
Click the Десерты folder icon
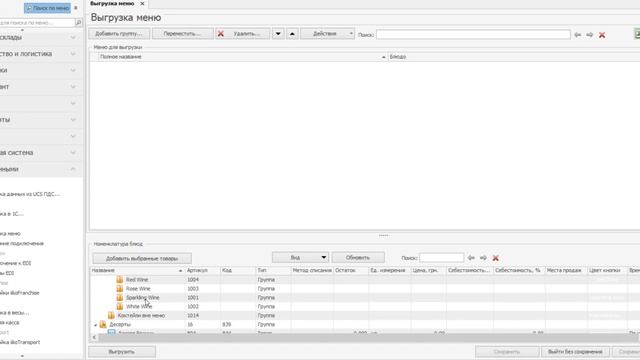pyautogui.click(x=103, y=324)
